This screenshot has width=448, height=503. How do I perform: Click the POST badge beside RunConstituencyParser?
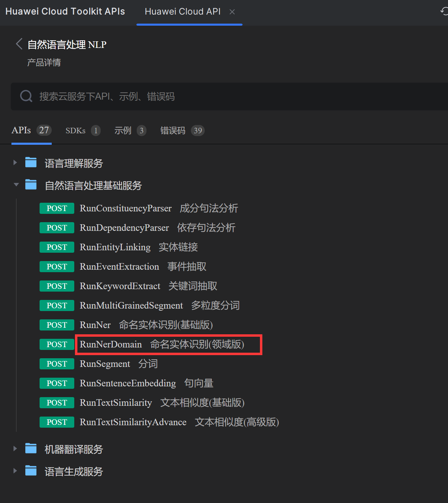[x=57, y=208]
